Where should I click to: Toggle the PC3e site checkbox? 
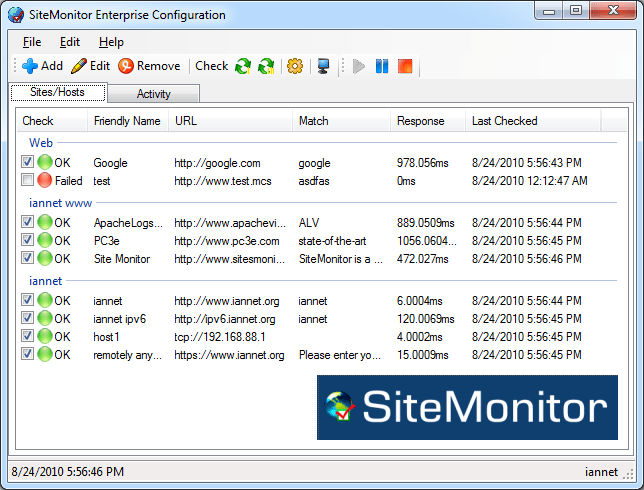(28, 239)
